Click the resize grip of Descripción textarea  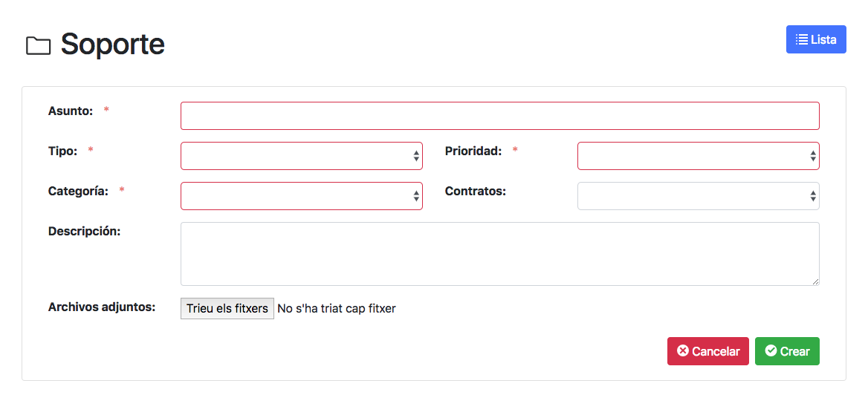point(815,281)
